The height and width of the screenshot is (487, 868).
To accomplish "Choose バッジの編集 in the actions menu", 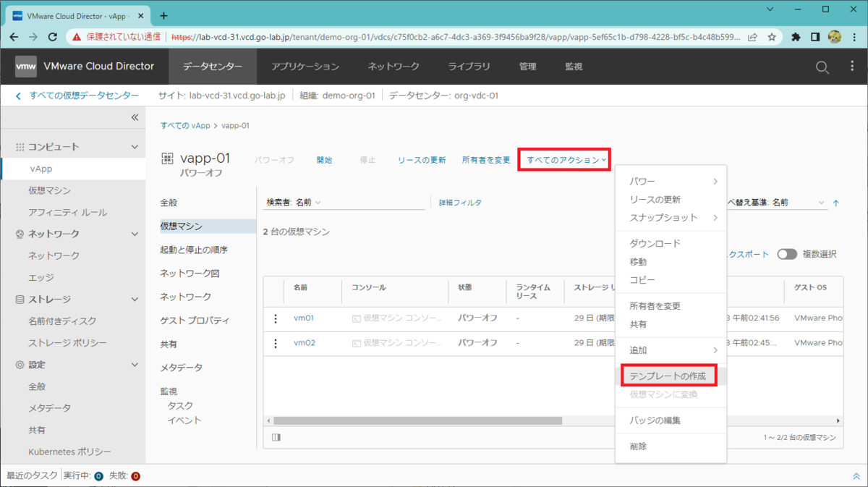I will pyautogui.click(x=655, y=420).
